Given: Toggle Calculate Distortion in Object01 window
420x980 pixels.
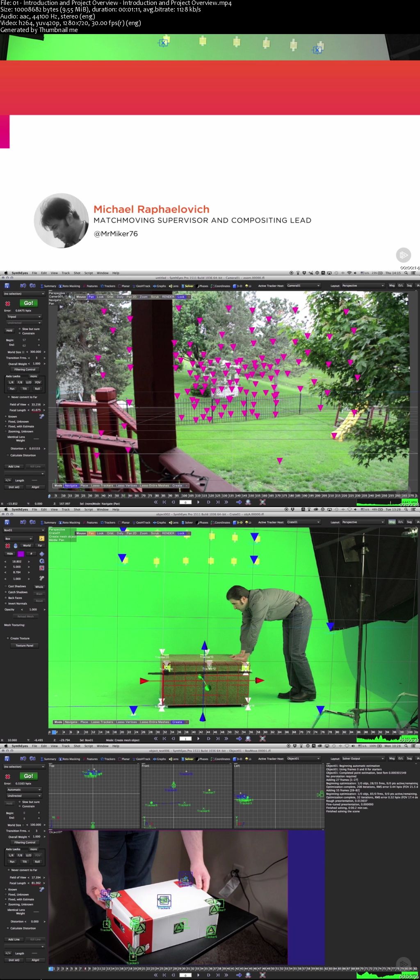Looking at the screenshot, I should pyautogui.click(x=21, y=928).
